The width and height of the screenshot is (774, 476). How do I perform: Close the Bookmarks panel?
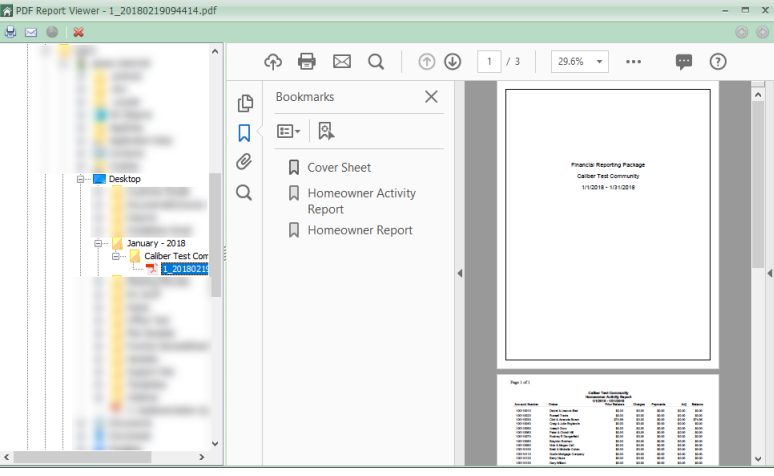click(431, 97)
